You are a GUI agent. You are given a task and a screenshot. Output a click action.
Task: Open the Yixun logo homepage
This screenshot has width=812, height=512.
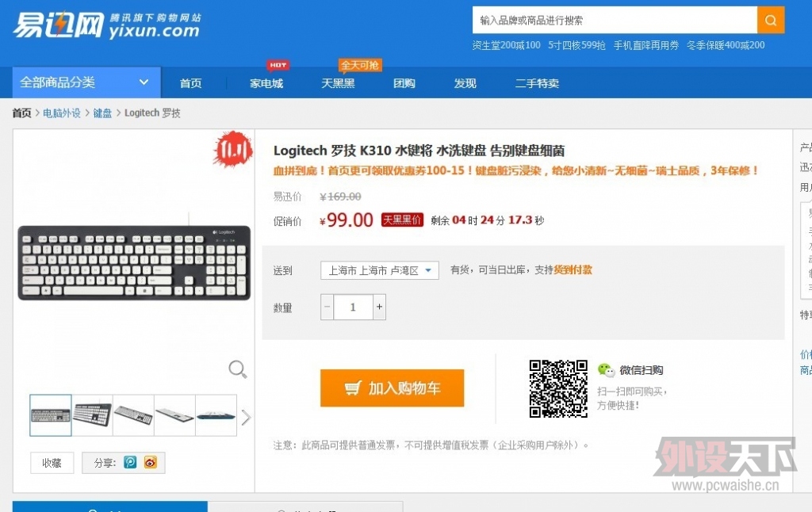pyautogui.click(x=106, y=26)
